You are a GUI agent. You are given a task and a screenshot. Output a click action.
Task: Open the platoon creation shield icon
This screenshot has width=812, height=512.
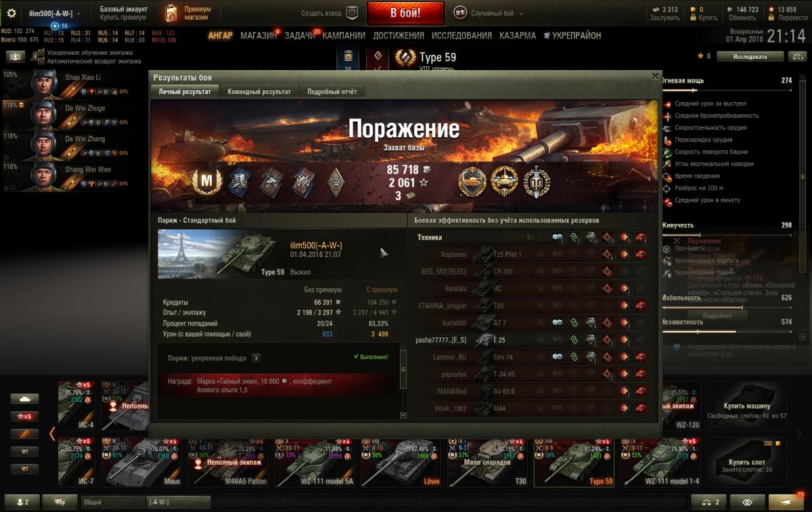click(x=352, y=13)
